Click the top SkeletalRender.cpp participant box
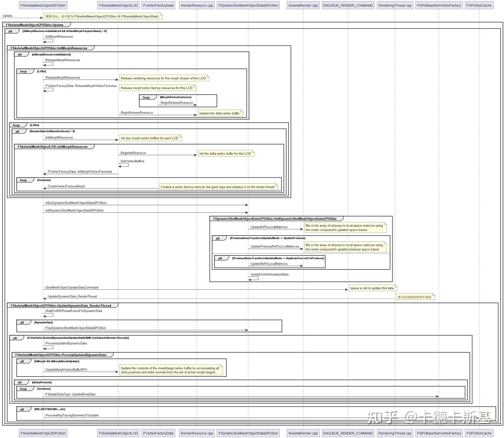This screenshot has width=504, height=438. tap(303, 5)
